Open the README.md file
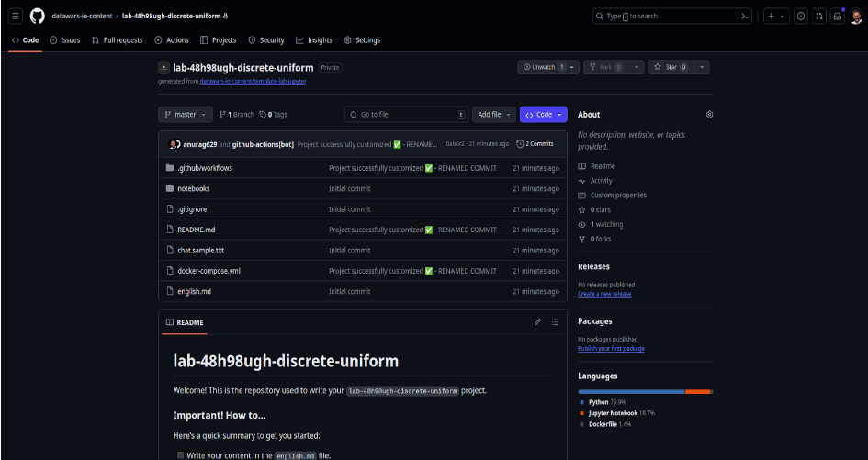The width and height of the screenshot is (868, 460). click(x=196, y=230)
